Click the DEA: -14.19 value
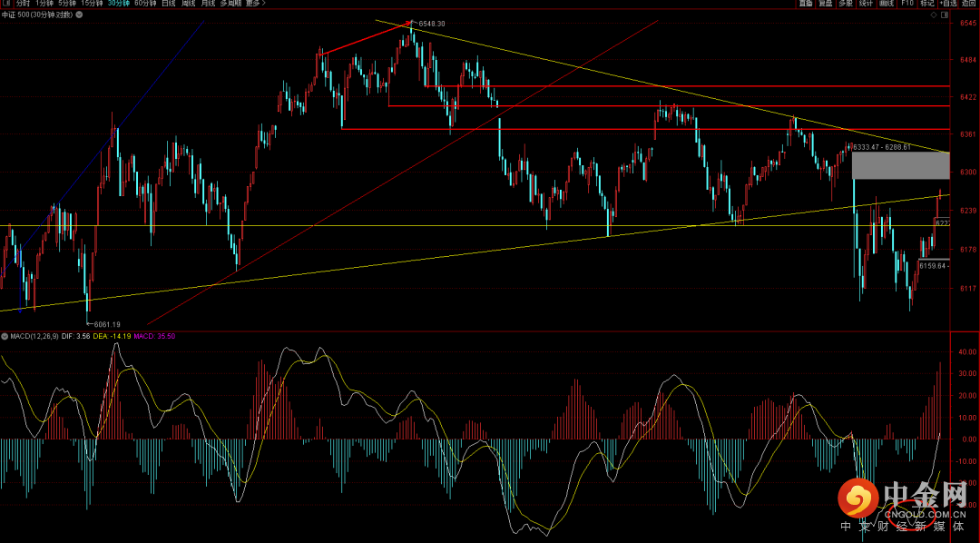 112,337
